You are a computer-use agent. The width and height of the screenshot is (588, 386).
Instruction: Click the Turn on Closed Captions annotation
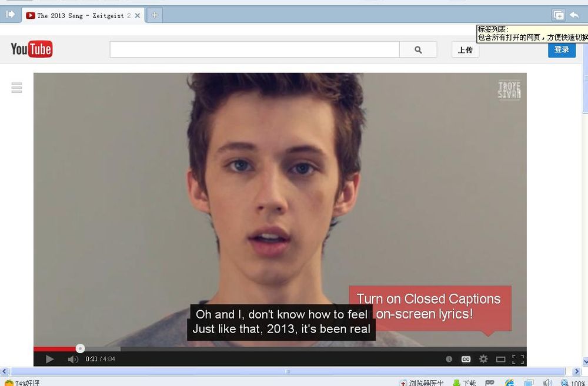tap(430, 308)
